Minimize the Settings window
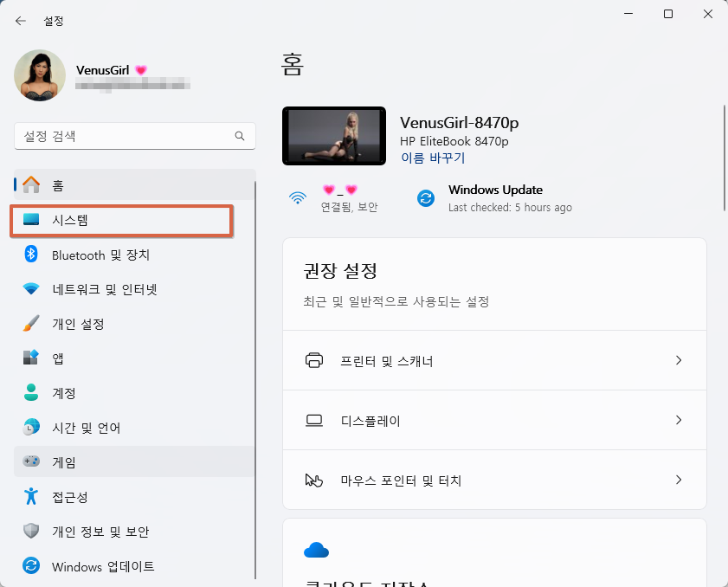 point(628,14)
